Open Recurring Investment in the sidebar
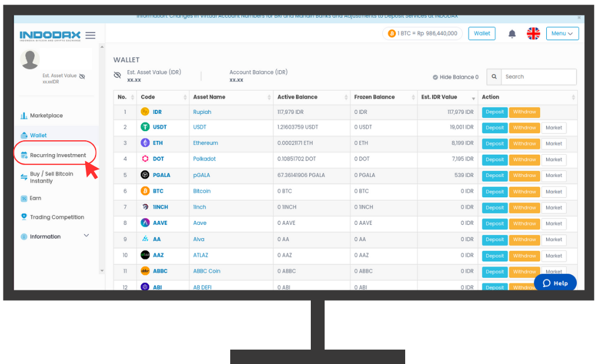 point(58,155)
